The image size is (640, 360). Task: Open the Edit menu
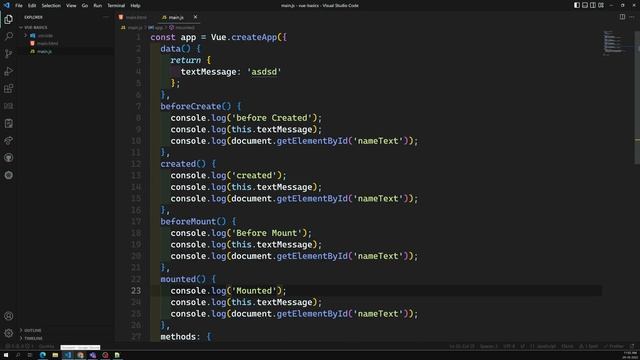(32, 6)
